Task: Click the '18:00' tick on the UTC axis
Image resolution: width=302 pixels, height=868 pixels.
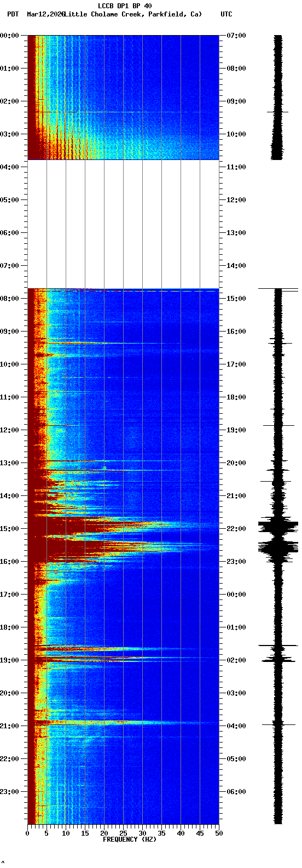Action: pyautogui.click(x=236, y=397)
